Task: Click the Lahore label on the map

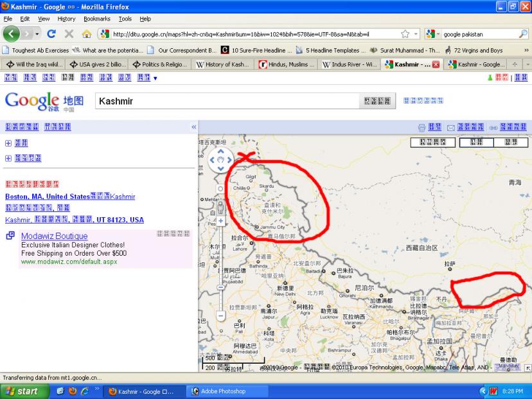Action: [240, 249]
